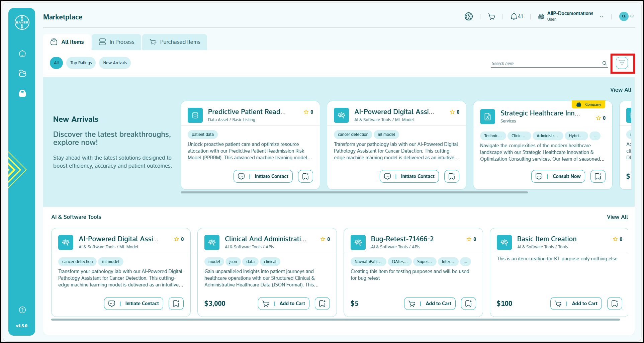Select the Top Ratings filter chip
644x343 pixels.
(x=81, y=63)
